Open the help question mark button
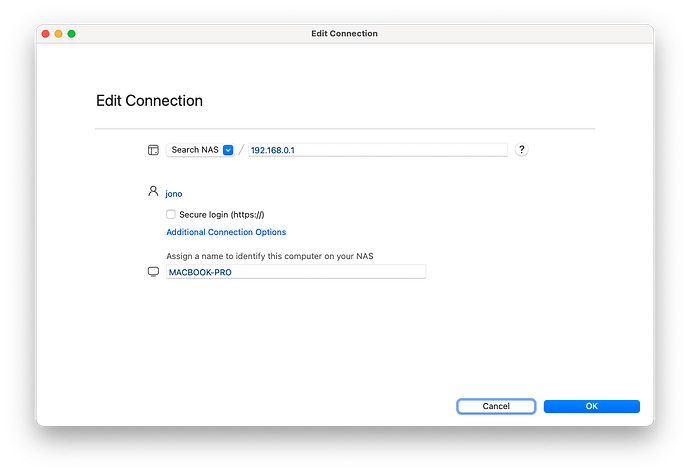 (x=521, y=150)
